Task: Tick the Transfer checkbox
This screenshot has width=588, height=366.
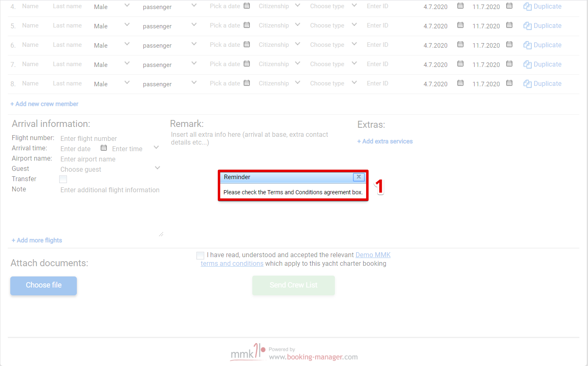Action: click(63, 179)
